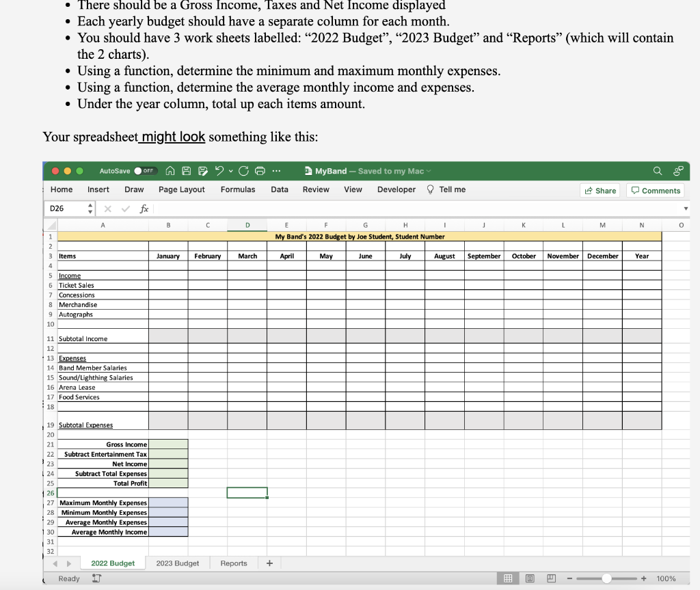
Task: Open the Developer ribbon tab
Action: (396, 190)
